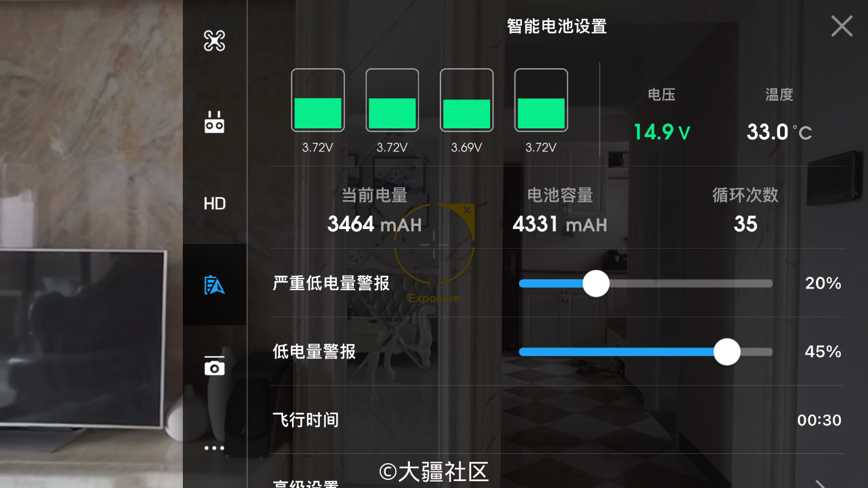Click the 低电量警报 slider handle

click(x=727, y=352)
